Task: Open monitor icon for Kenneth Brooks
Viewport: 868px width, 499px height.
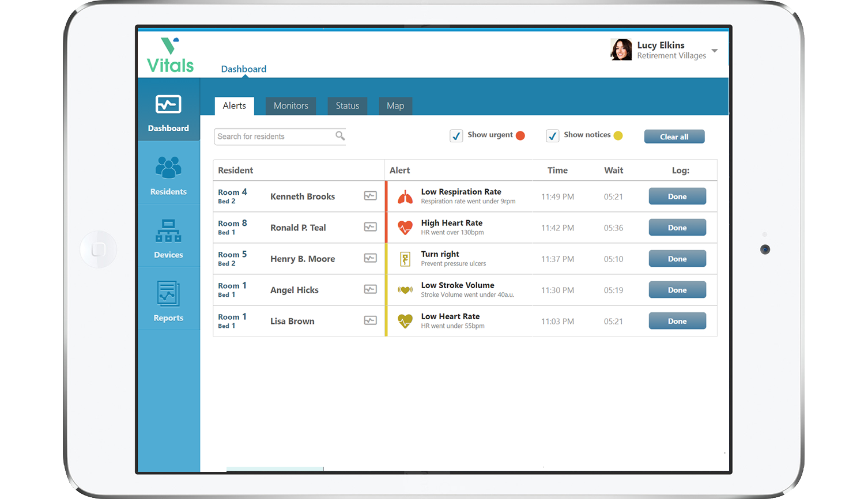Action: (x=371, y=196)
